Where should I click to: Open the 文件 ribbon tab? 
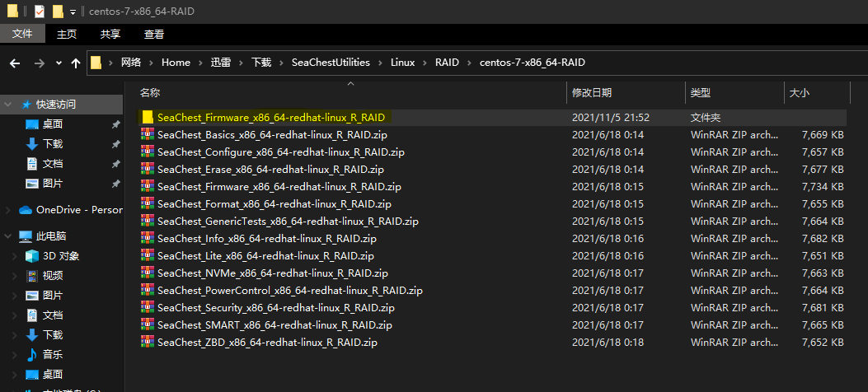[22, 34]
